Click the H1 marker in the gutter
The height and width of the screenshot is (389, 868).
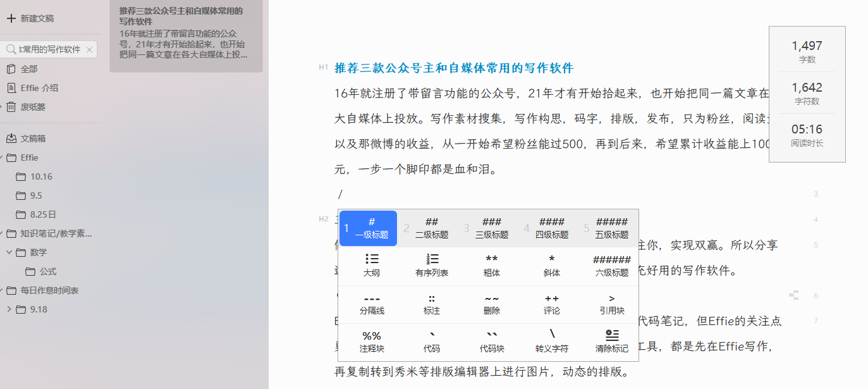pyautogui.click(x=323, y=67)
